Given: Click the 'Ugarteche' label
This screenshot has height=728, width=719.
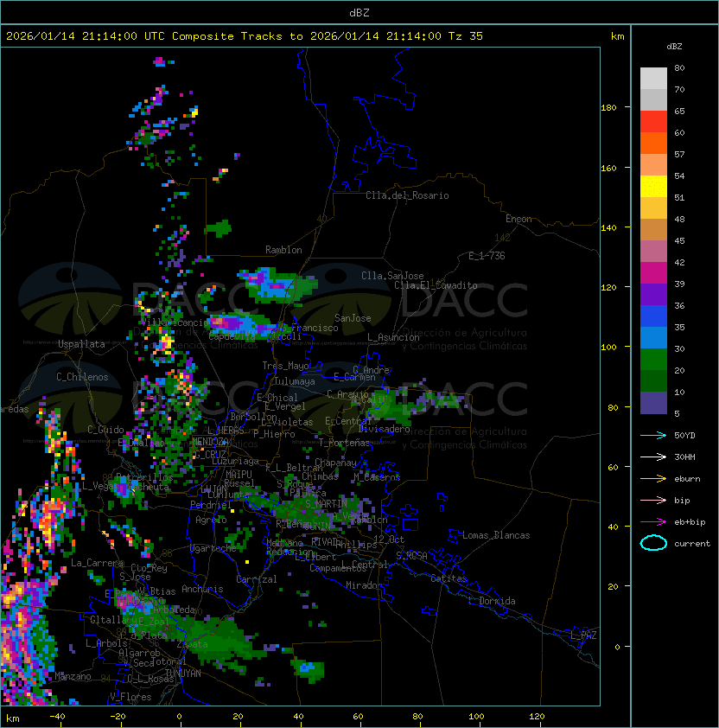Looking at the screenshot, I should [213, 548].
